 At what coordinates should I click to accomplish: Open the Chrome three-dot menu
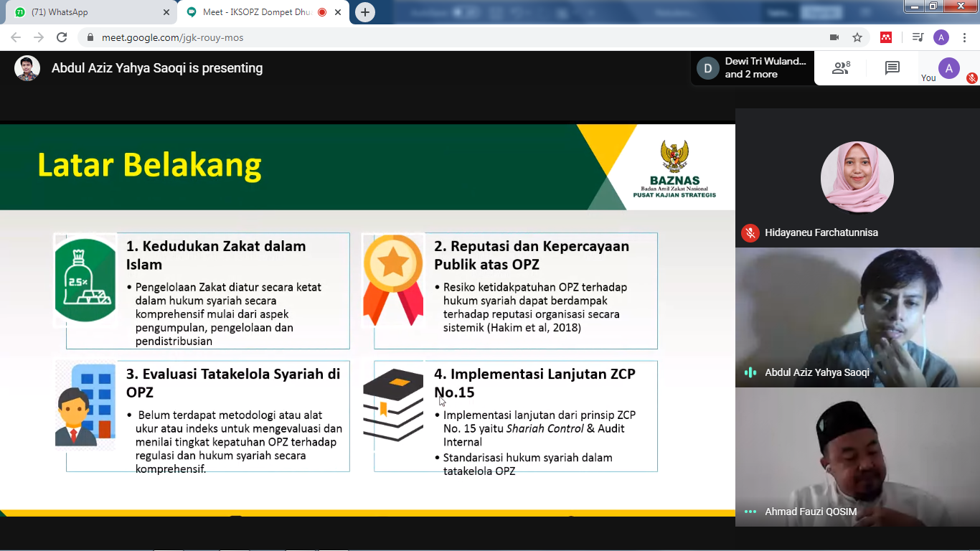click(x=965, y=37)
